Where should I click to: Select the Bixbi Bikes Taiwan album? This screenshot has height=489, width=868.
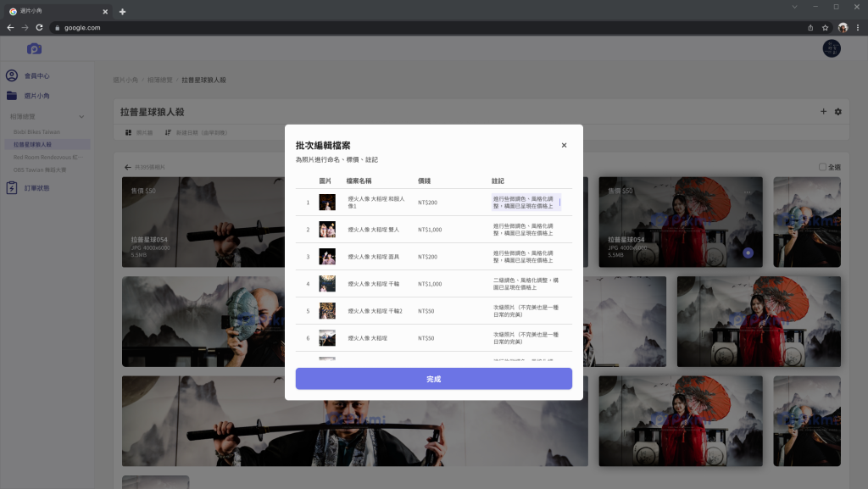[36, 132]
